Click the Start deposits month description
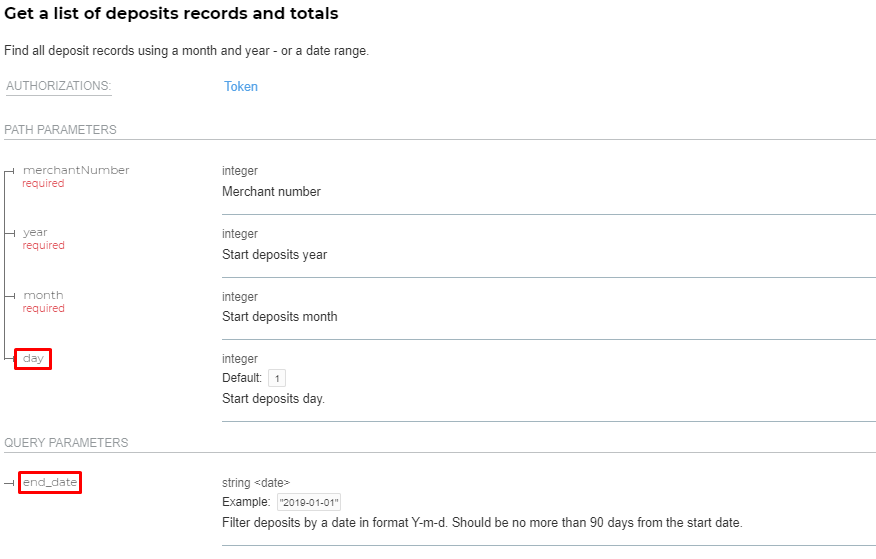The image size is (876, 559). tap(279, 317)
